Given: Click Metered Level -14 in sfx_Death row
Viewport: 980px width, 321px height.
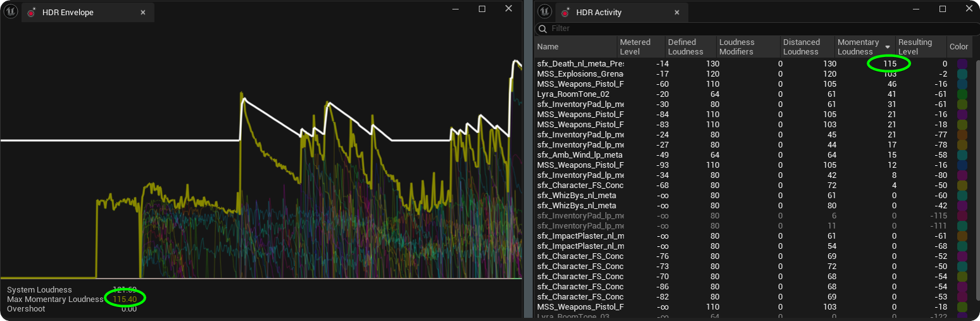Looking at the screenshot, I should pos(662,64).
